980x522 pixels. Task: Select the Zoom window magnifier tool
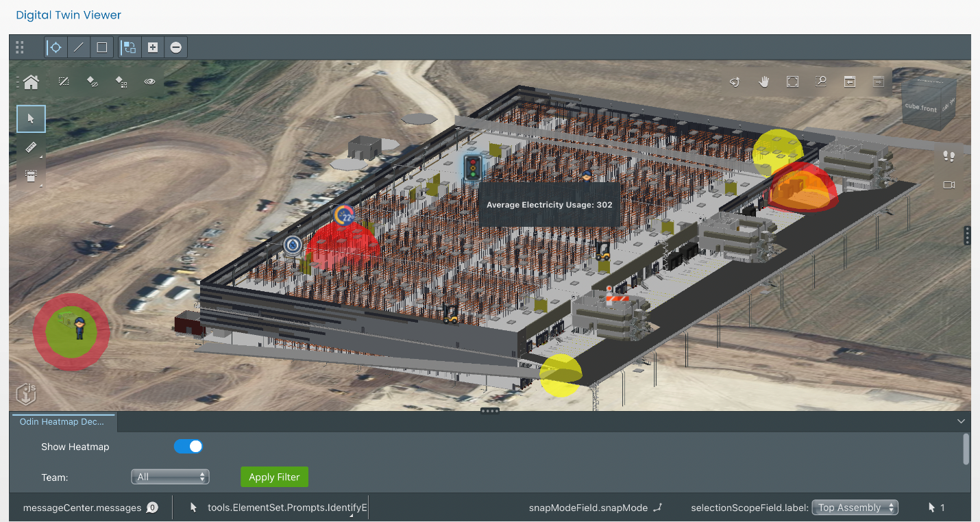[x=820, y=81]
